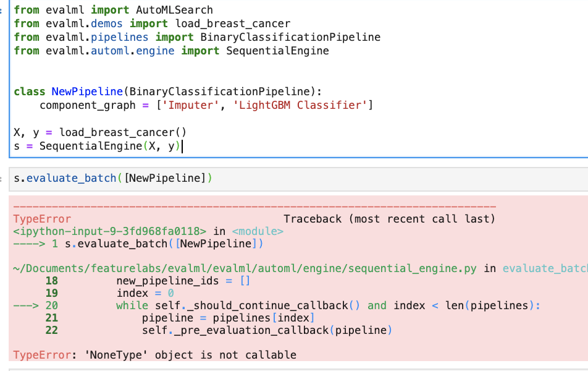Click the 'LightGBM Classifier' string literal
Image resolution: width=588 pixels, height=371 pixels.
tap(300, 105)
